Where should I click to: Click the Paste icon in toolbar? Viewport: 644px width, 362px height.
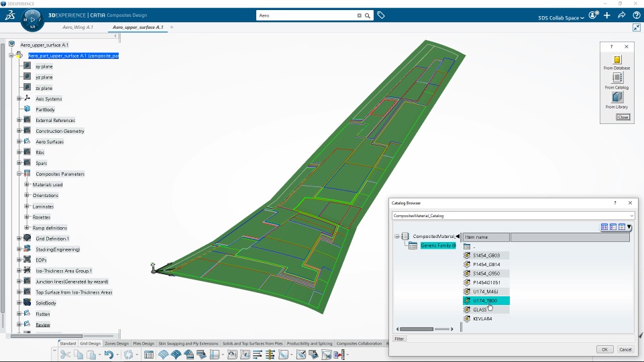tap(91, 355)
